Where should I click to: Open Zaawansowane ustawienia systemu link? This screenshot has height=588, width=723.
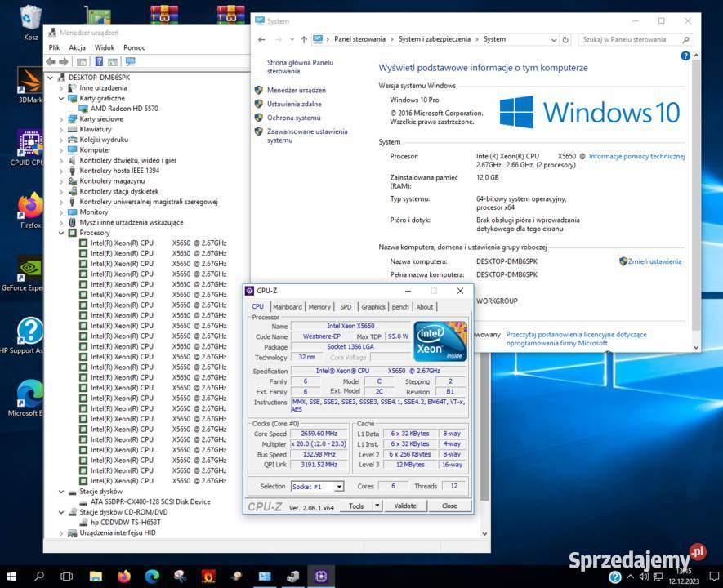(x=307, y=136)
